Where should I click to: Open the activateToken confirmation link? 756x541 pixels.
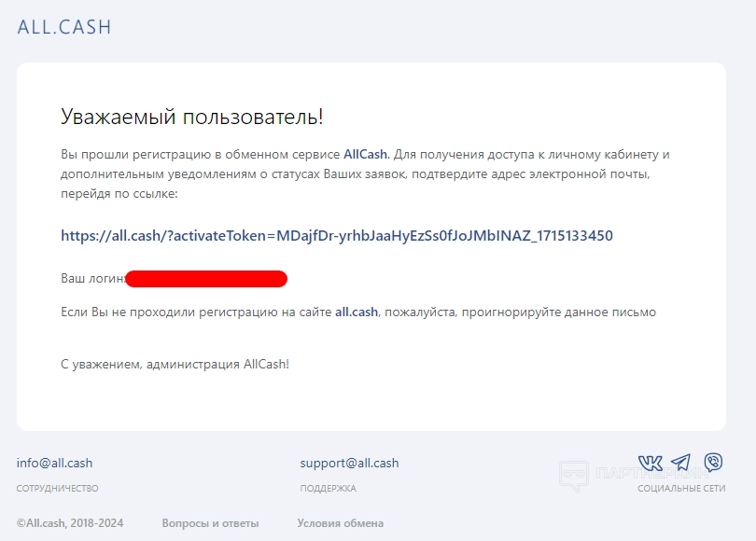tap(337, 236)
